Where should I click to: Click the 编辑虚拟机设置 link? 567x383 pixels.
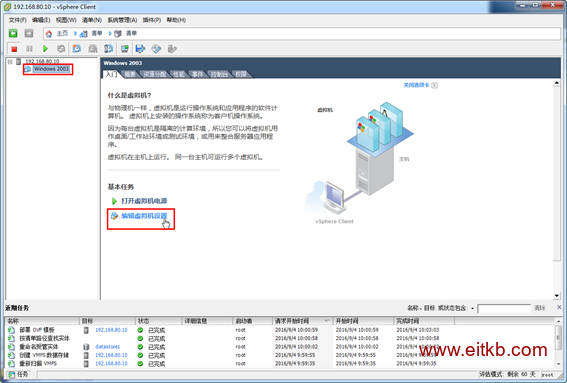tap(144, 216)
